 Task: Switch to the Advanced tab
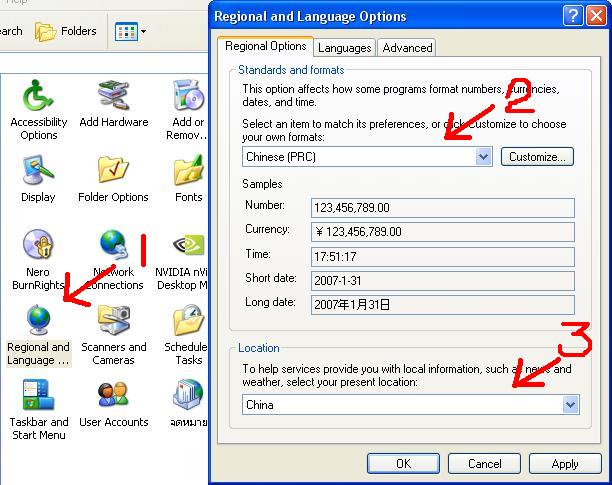click(407, 48)
